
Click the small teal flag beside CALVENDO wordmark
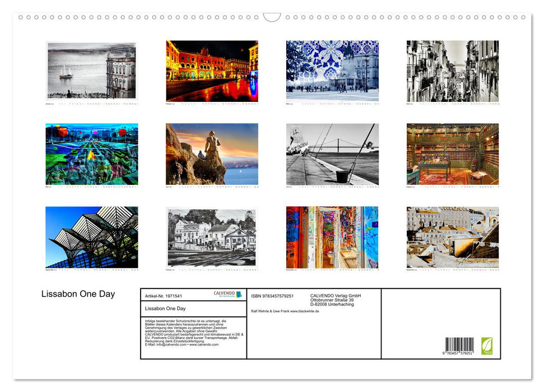click(x=239, y=294)
